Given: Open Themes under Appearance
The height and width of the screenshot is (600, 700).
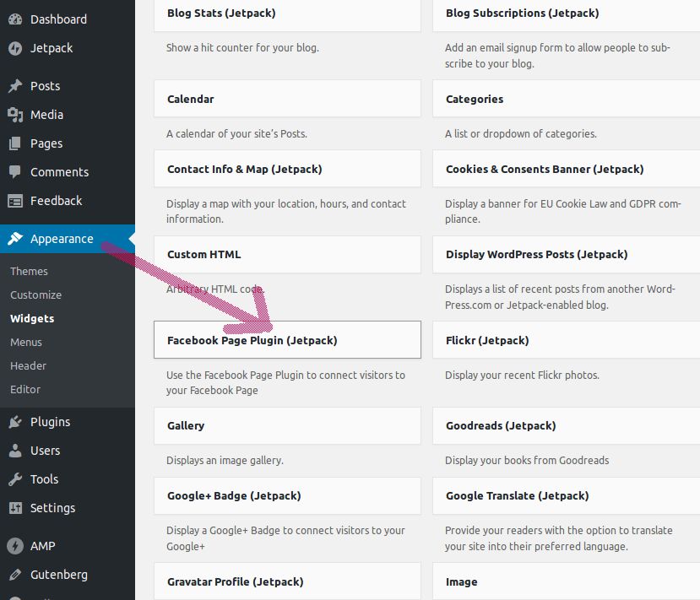Looking at the screenshot, I should [x=29, y=271].
